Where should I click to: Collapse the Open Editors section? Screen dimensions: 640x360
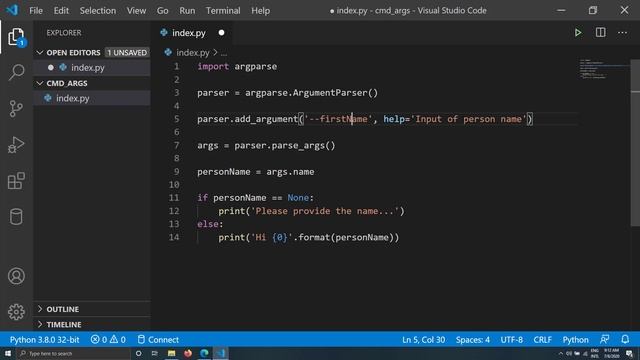(40, 52)
